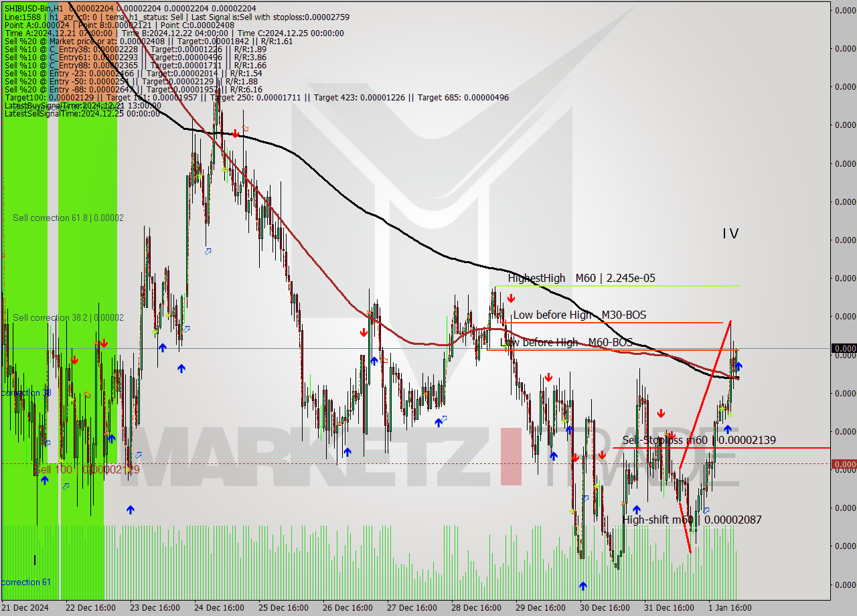Click the SHIBUSD-Bin,H1 chart title
This screenshot has width=857, height=616.
[130, 8]
